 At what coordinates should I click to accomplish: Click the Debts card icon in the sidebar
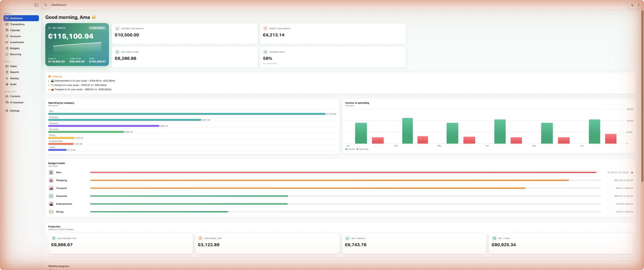(x=7, y=66)
